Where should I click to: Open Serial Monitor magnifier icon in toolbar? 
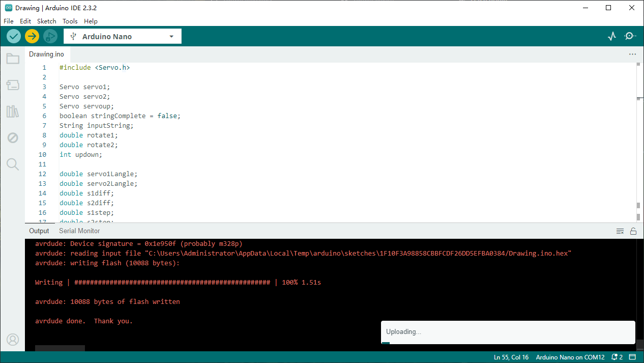(630, 36)
